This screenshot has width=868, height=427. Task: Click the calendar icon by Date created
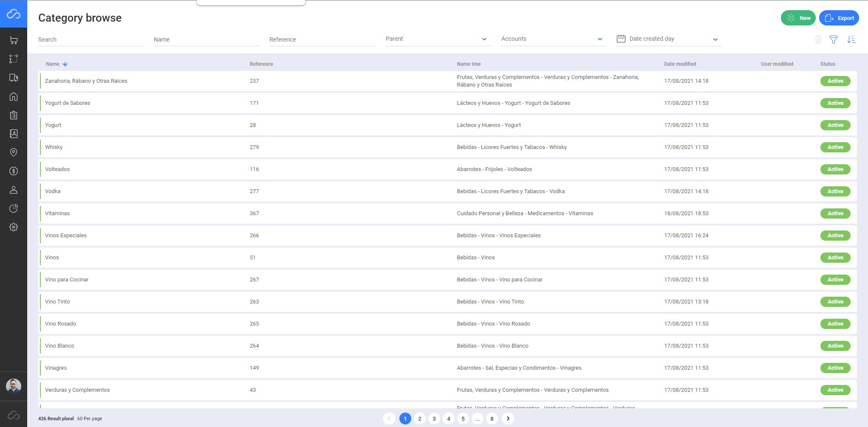click(621, 39)
